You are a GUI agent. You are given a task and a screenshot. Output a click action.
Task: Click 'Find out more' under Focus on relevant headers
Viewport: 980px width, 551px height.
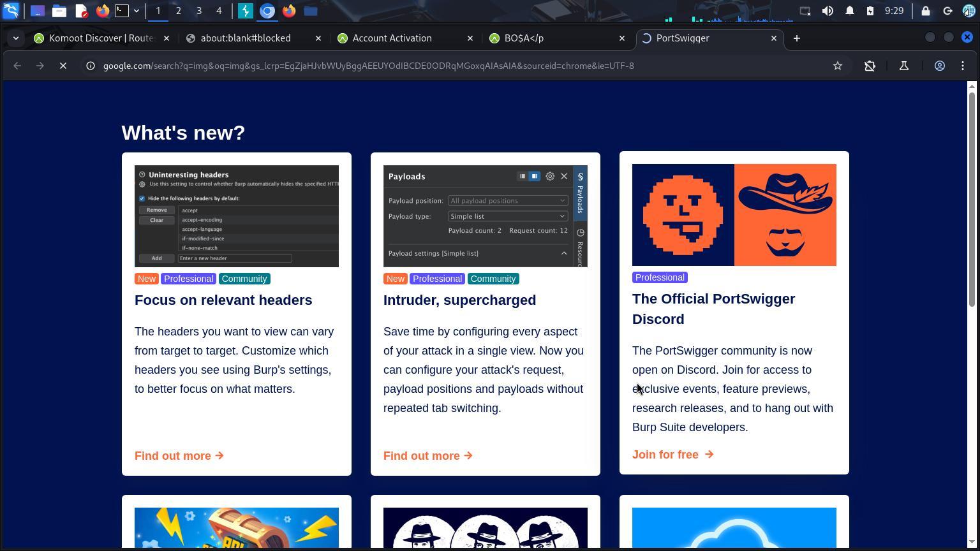click(x=179, y=456)
